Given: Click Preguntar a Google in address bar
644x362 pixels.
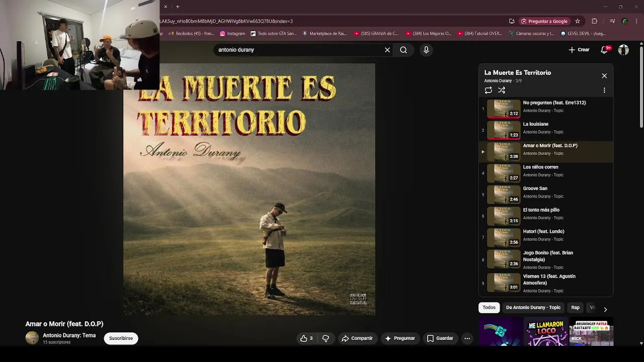Looking at the screenshot, I should [x=544, y=21].
